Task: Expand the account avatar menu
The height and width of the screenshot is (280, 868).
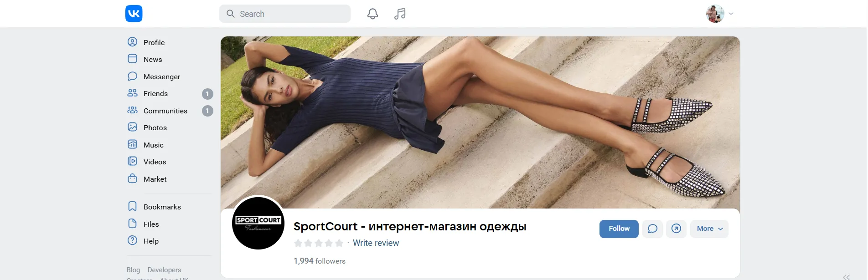Action: click(x=720, y=14)
